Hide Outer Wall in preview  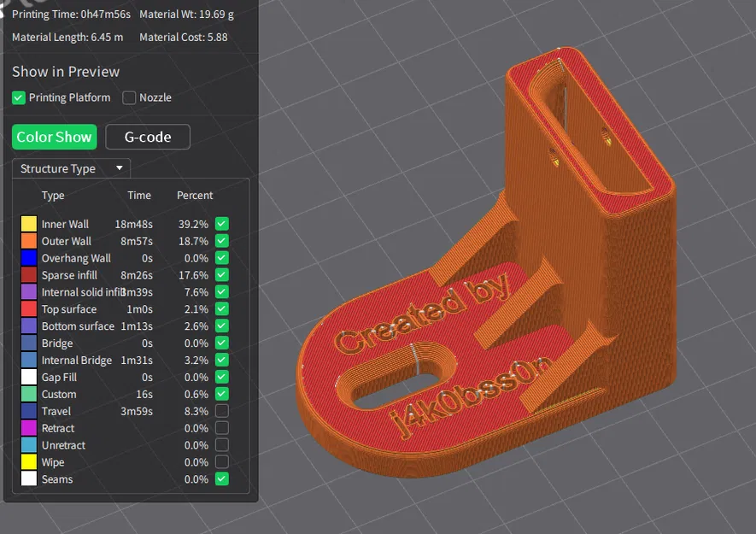(x=222, y=241)
